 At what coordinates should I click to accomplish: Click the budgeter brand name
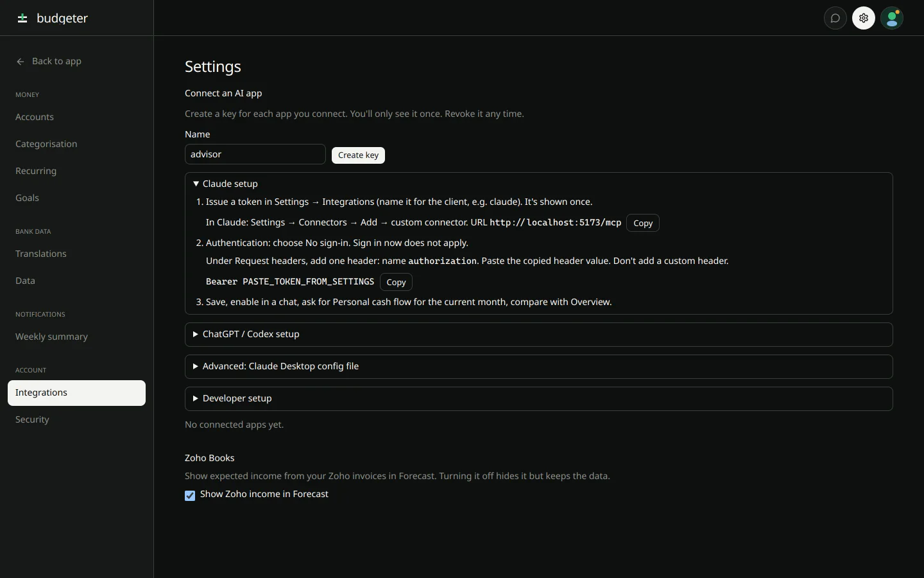click(x=62, y=18)
